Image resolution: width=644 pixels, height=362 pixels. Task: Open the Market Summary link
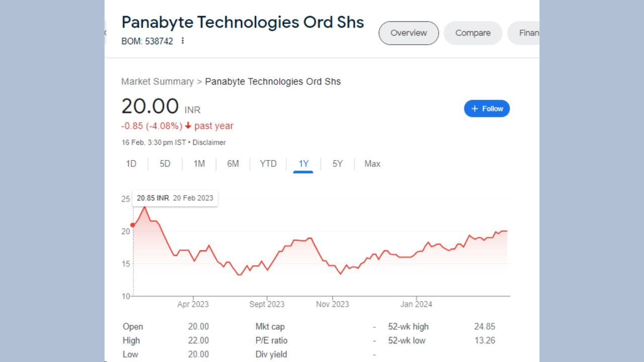point(157,81)
